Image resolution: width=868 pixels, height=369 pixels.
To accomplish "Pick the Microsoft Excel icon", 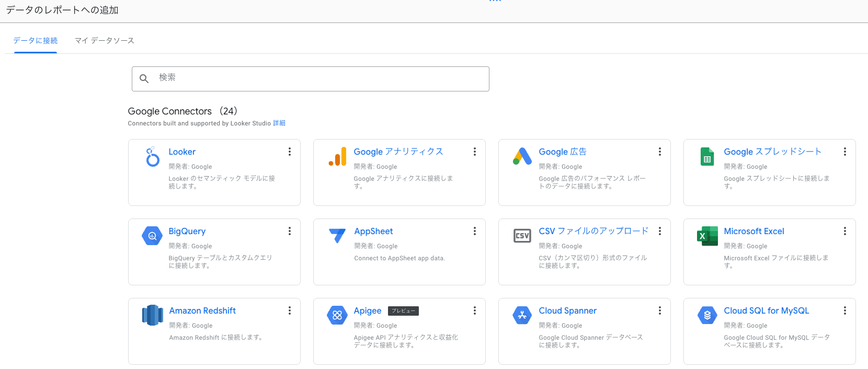I will pos(707,236).
